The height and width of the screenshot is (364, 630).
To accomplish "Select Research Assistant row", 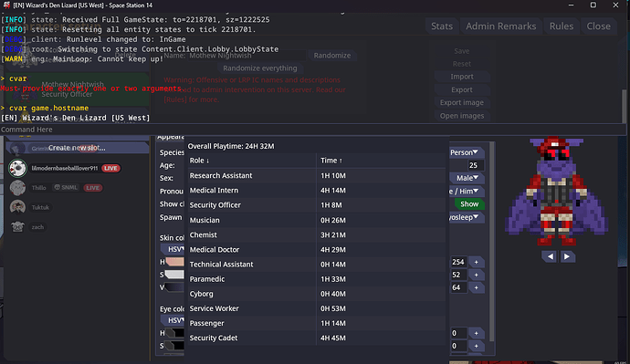I will tap(317, 175).
